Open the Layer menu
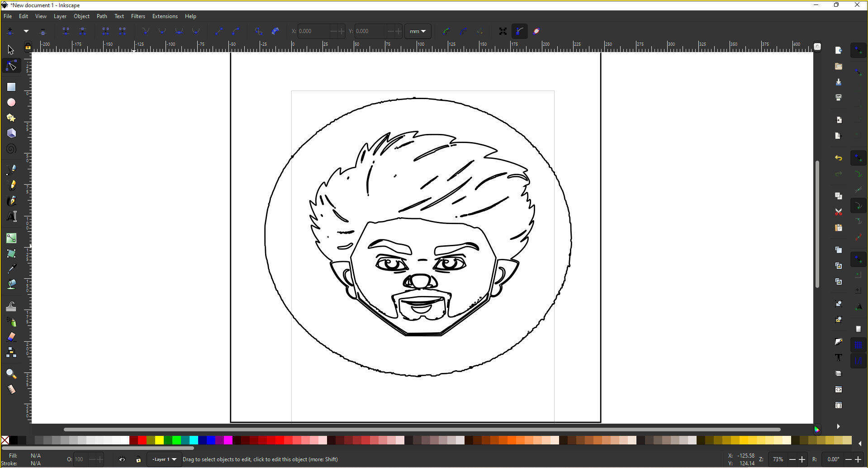 coord(60,16)
